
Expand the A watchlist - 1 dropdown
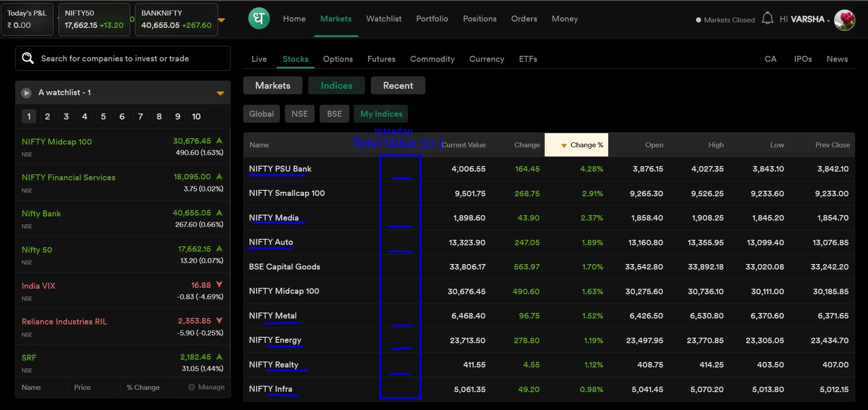coord(220,93)
